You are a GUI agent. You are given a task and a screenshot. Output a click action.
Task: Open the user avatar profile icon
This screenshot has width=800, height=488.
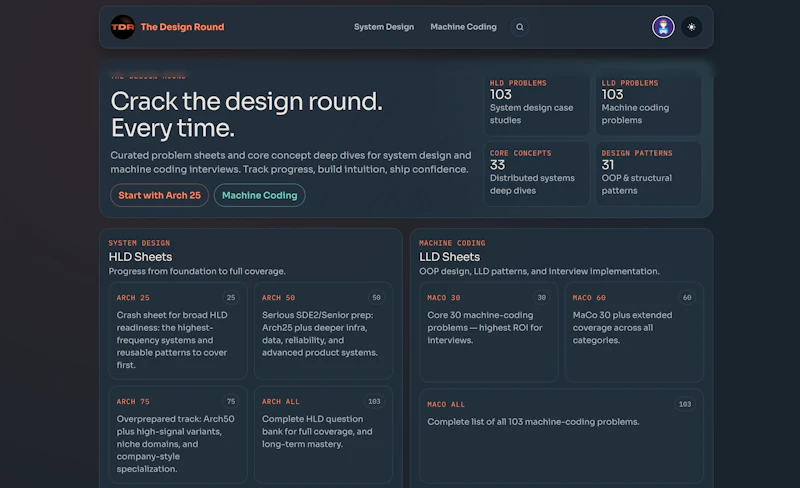pos(663,27)
